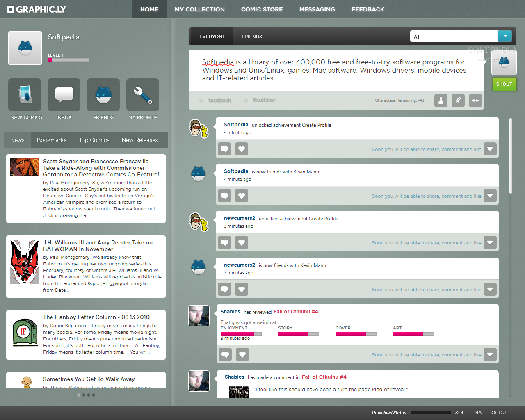This screenshot has height=420, width=525.
Task: Click the paperclip attach icon
Action: (x=458, y=100)
